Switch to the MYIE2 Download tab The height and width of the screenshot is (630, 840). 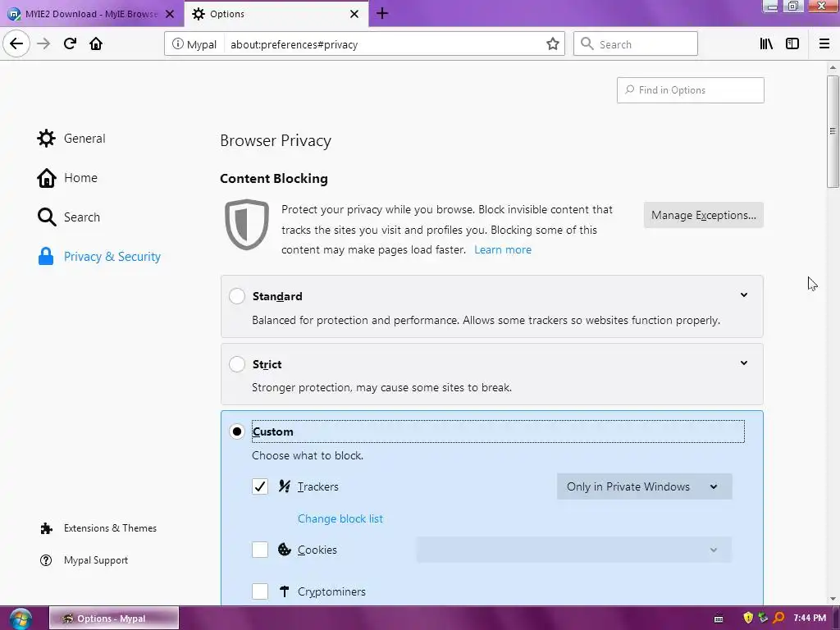pyautogui.click(x=92, y=14)
